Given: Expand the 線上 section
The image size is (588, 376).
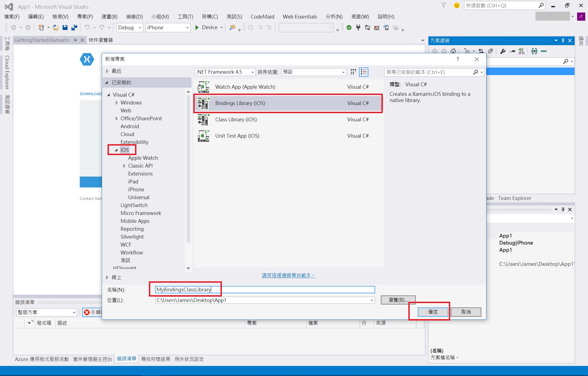Looking at the screenshot, I should pyautogui.click(x=107, y=277).
